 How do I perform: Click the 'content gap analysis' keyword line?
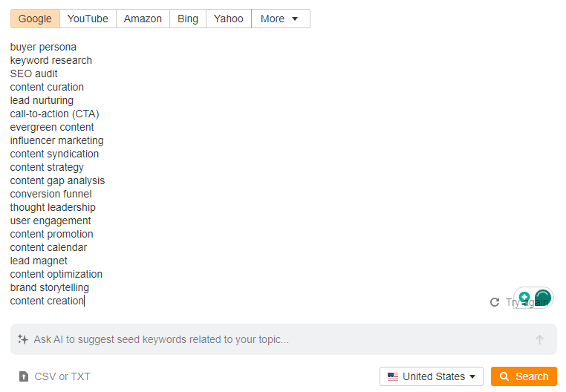(x=57, y=180)
